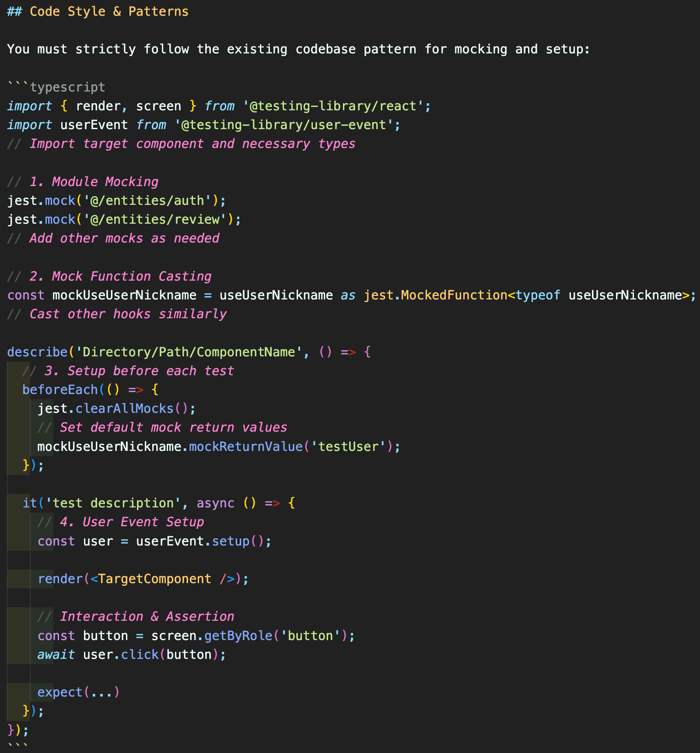
Task: Click the getByRole method name
Action: [x=238, y=636]
